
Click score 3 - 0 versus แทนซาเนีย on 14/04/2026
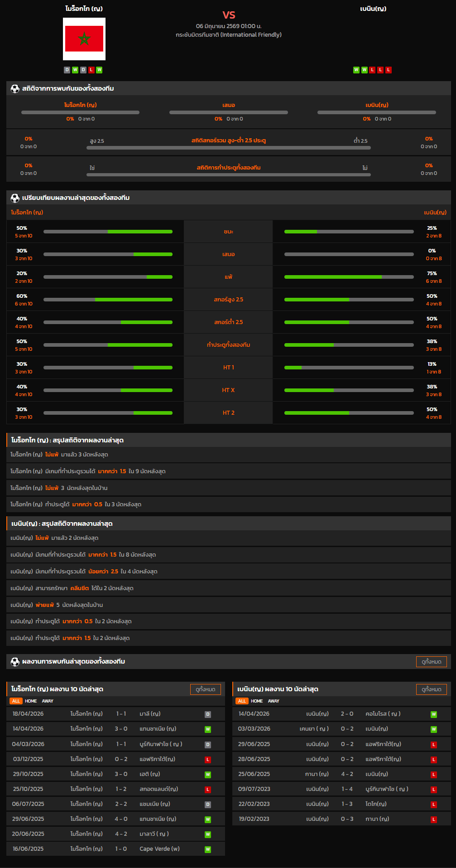(x=121, y=729)
